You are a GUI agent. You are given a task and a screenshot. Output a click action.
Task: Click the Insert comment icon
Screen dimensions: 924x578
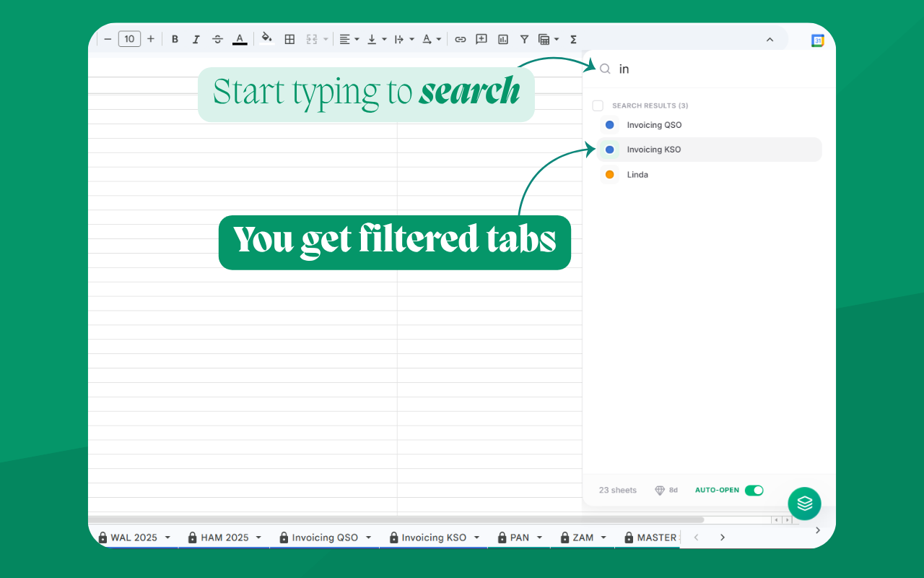point(481,39)
